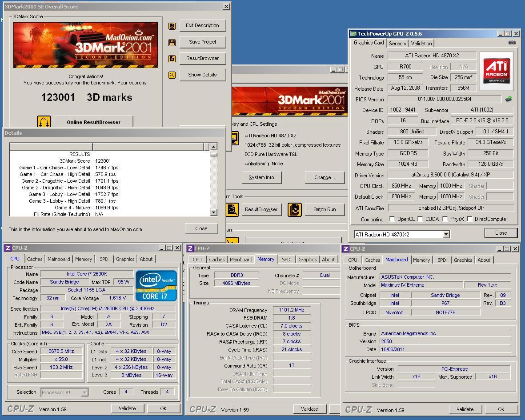Screen dimensions: 525x420
Task: Click the Intel Core i7 2600K name field
Action: pyautogui.click(x=87, y=274)
